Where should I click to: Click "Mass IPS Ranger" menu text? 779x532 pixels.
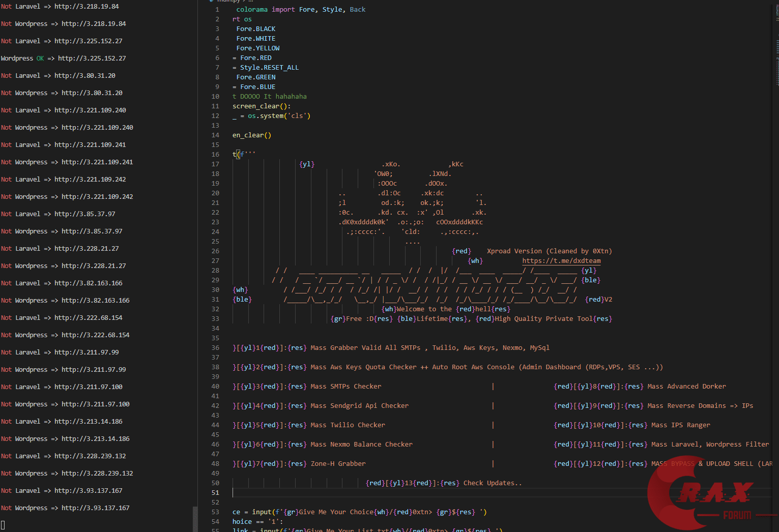[x=681, y=425]
